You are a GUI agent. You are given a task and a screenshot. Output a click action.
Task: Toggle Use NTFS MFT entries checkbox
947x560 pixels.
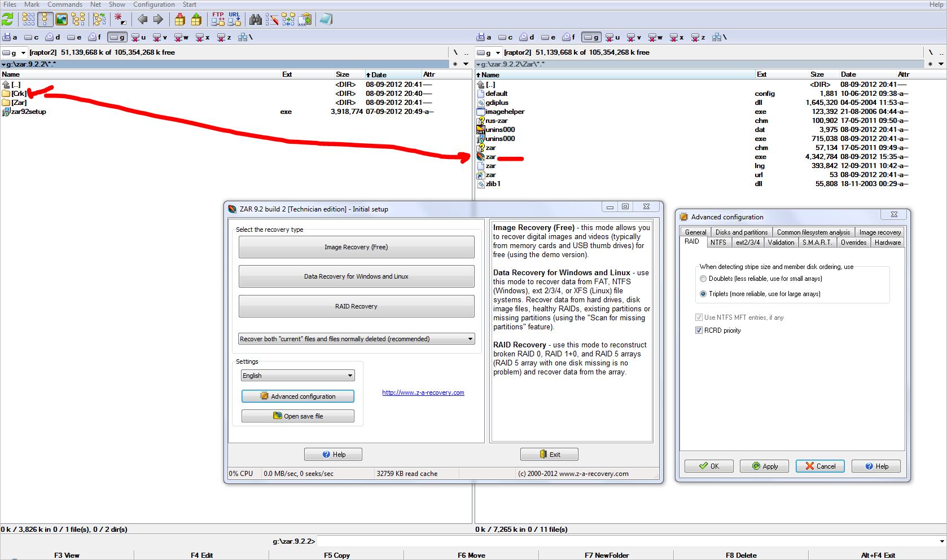(699, 318)
